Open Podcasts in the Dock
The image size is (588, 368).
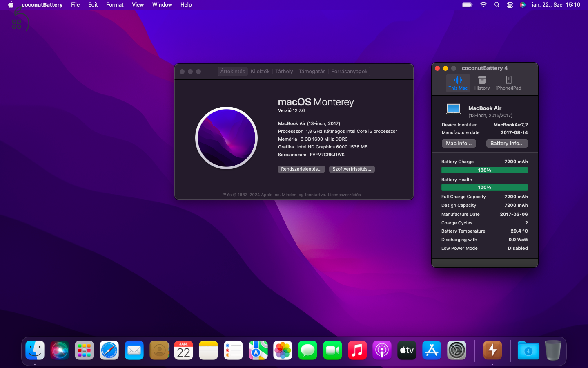point(382,350)
